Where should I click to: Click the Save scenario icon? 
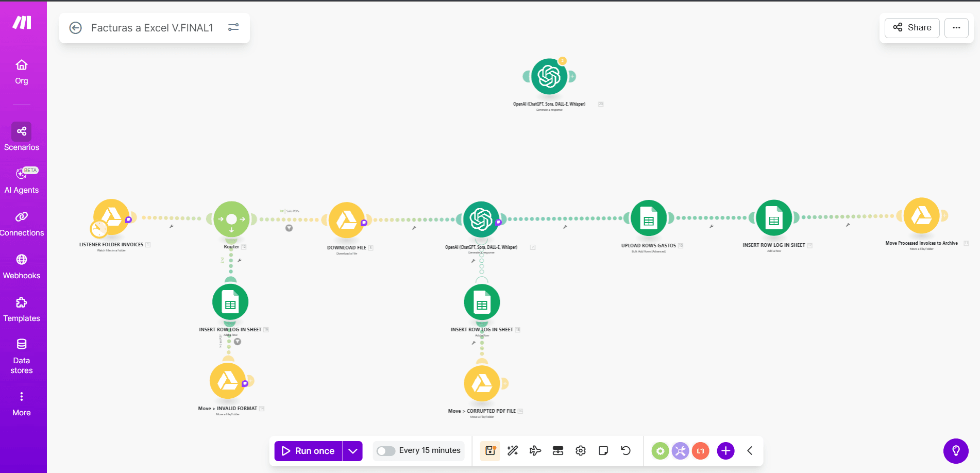coord(490,451)
